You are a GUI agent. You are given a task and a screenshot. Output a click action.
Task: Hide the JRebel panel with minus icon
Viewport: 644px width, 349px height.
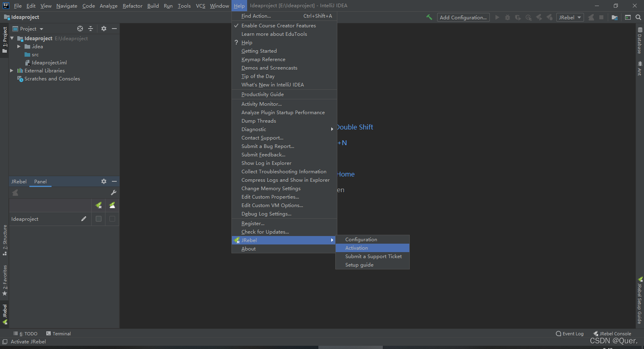point(114,181)
